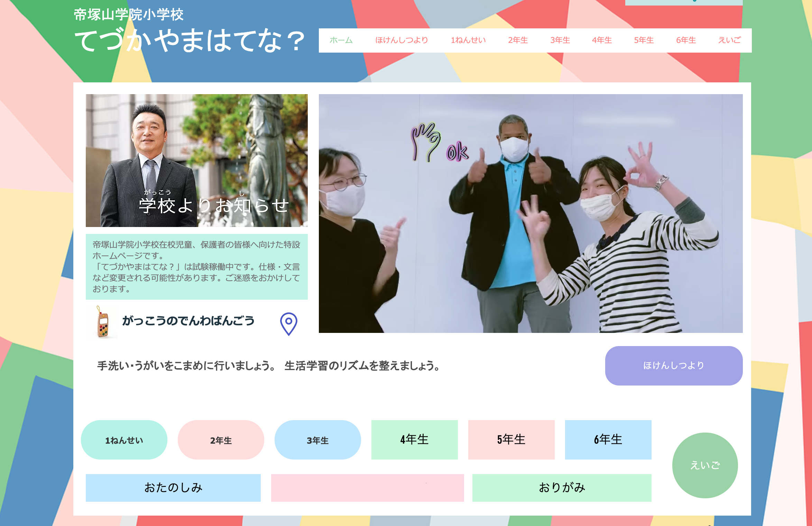Click the おりがみ green button
This screenshot has height=526, width=812.
pyautogui.click(x=562, y=488)
